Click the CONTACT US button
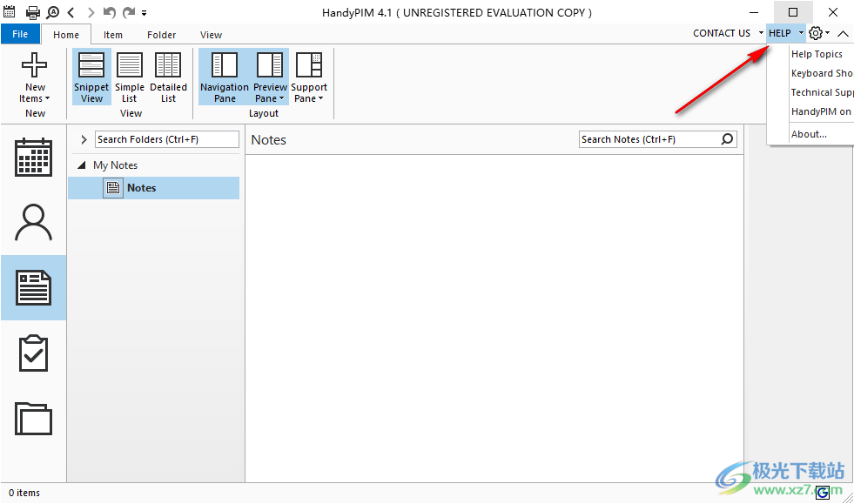This screenshot has height=504, width=854. [722, 33]
